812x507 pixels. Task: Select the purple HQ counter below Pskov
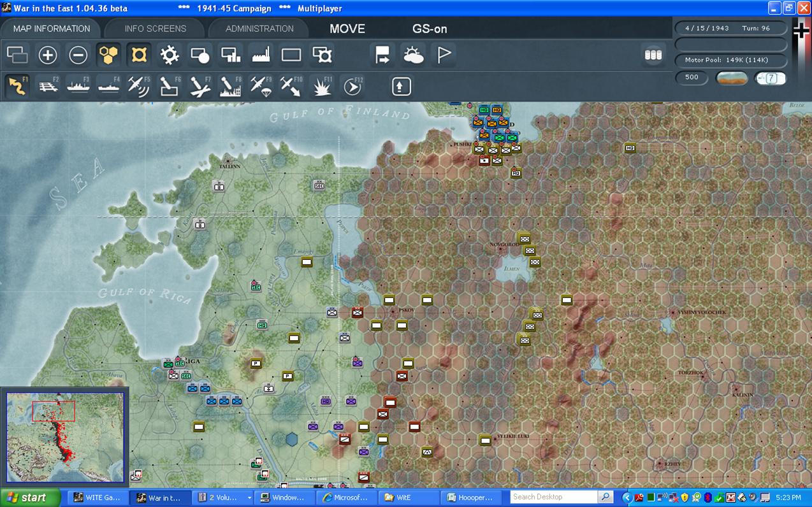pyautogui.click(x=326, y=401)
